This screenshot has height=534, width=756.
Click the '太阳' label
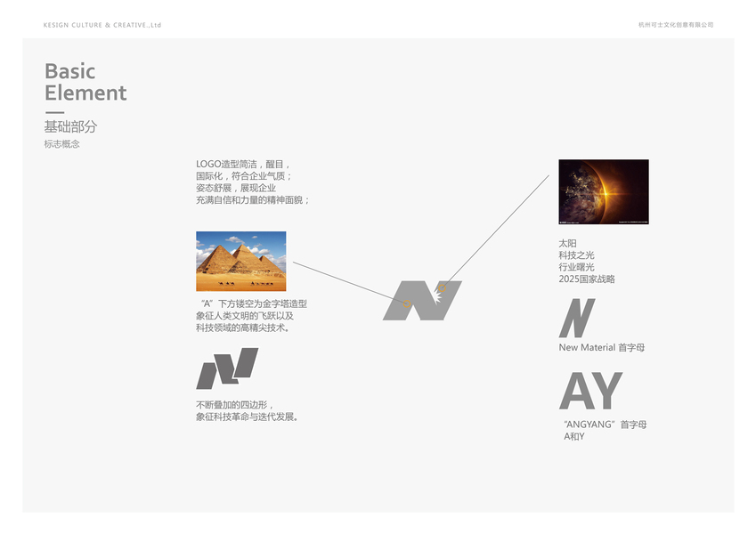coord(567,243)
